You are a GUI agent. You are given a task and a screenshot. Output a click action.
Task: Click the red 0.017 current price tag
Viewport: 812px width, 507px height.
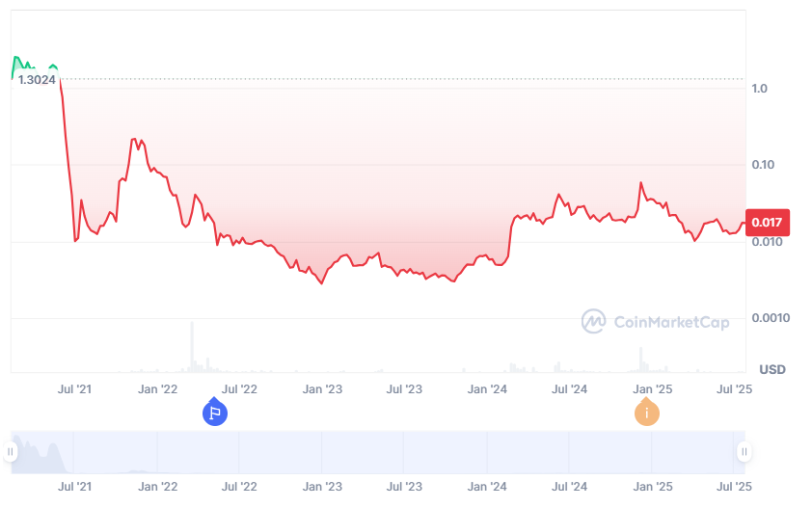[x=768, y=223]
